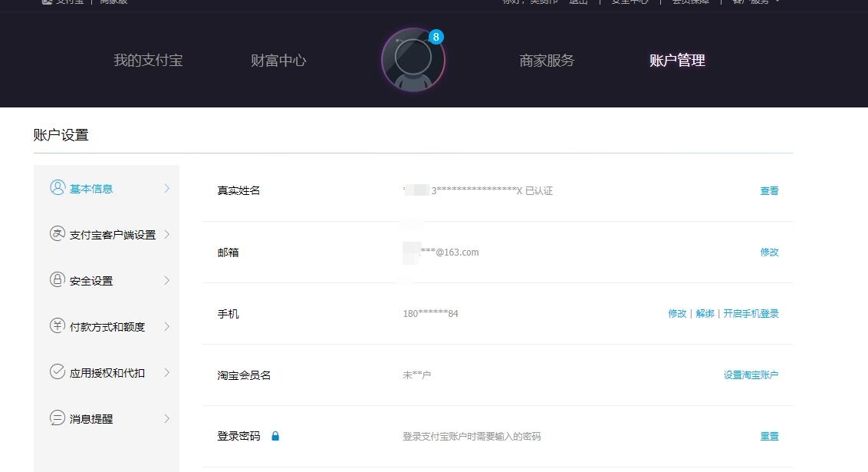Expand the 应用授权和代扣 chevron arrow

coord(166,372)
